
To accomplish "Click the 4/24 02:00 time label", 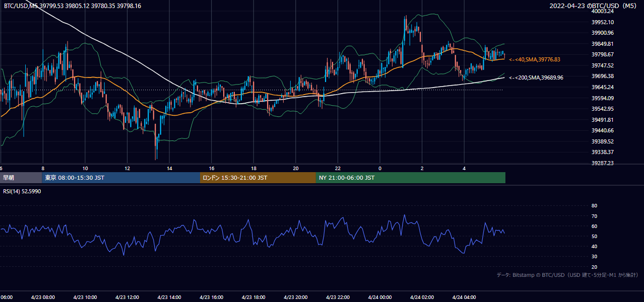I will tap(422, 297).
